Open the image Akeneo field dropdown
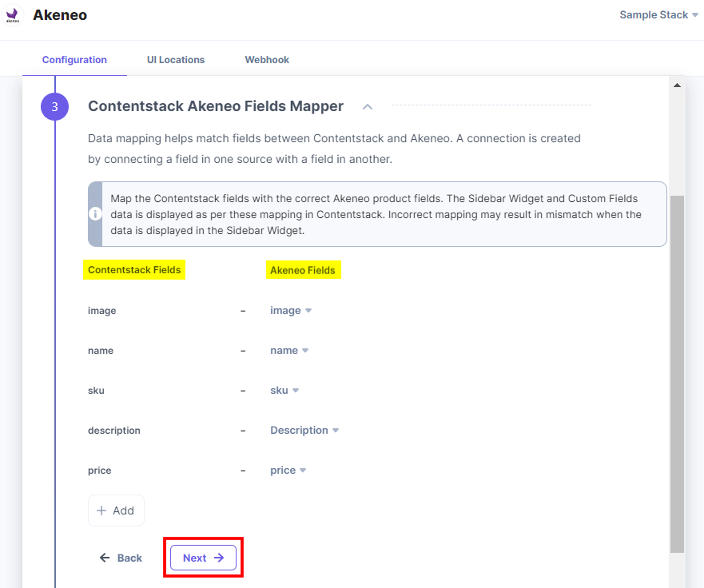The height and width of the screenshot is (588, 704). coord(291,310)
